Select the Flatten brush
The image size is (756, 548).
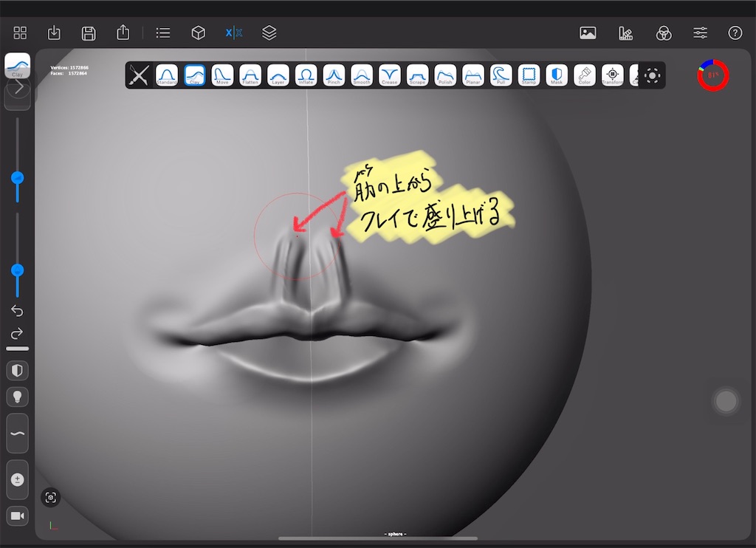pos(250,75)
